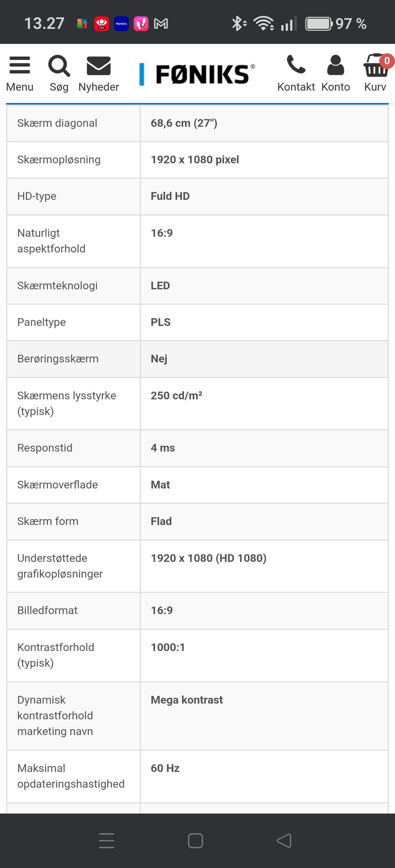Open Android recent apps button
395x868 pixels.
coord(107,840)
